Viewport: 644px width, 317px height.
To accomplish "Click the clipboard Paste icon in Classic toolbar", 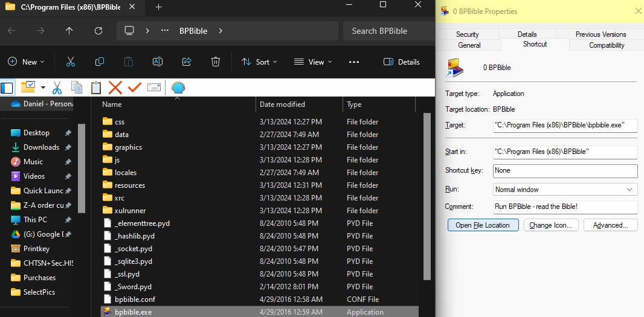I will (x=95, y=88).
